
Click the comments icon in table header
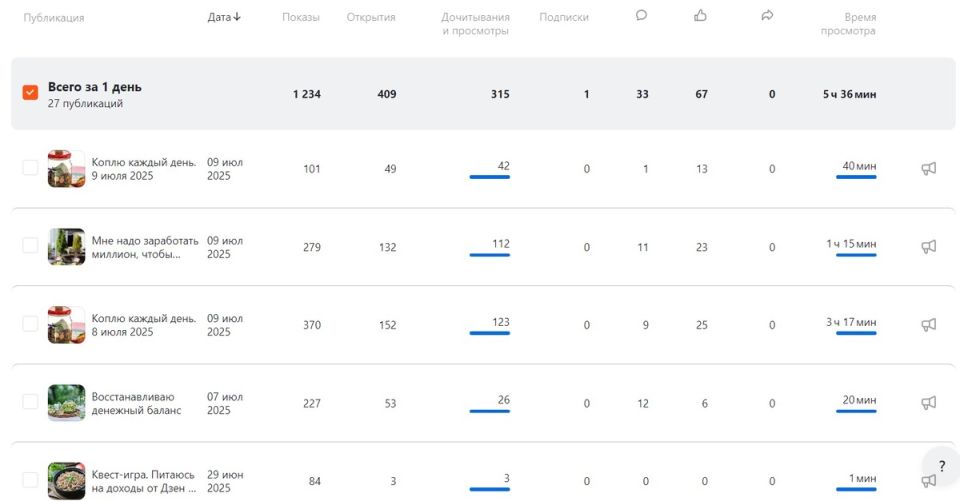click(642, 16)
